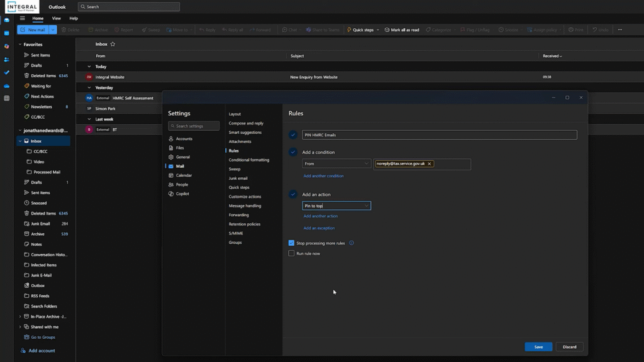This screenshot has height=362, width=644.
Task: Open the Search Folders item
Action: tap(44, 306)
